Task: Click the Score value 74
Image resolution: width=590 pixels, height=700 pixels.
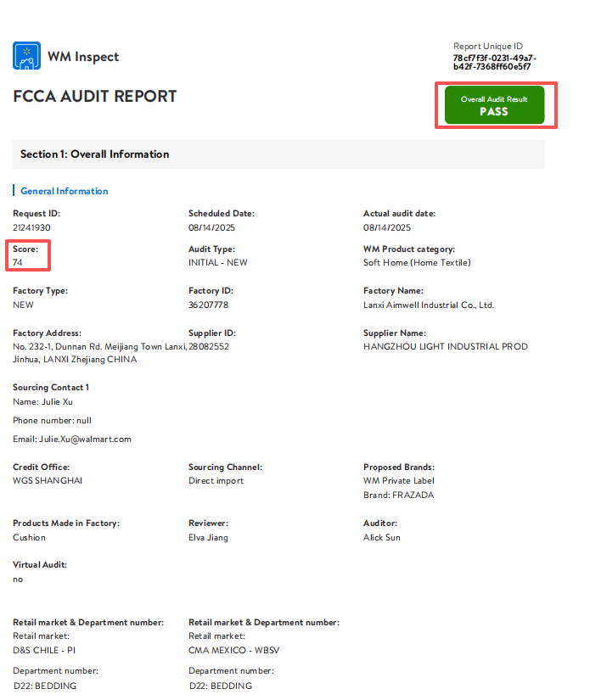Action: pos(18,262)
